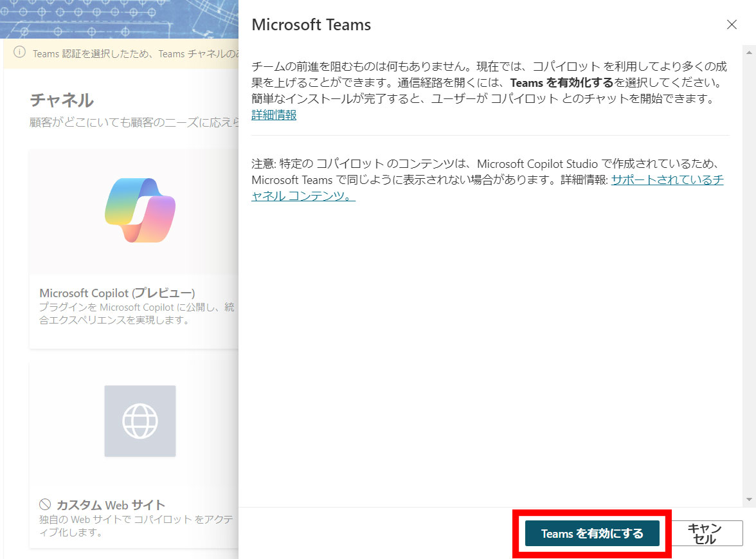Open サポートされているチャネル コンテンツ link
The image size is (756, 559).
pyautogui.click(x=487, y=188)
